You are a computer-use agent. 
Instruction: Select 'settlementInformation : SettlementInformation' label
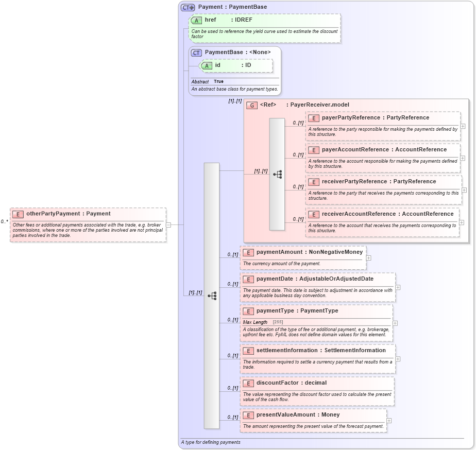321,351
